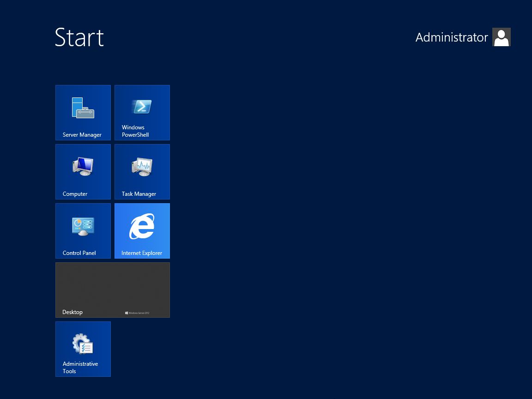Click the Start heading text
This screenshot has width=532, height=399.
pyautogui.click(x=79, y=37)
